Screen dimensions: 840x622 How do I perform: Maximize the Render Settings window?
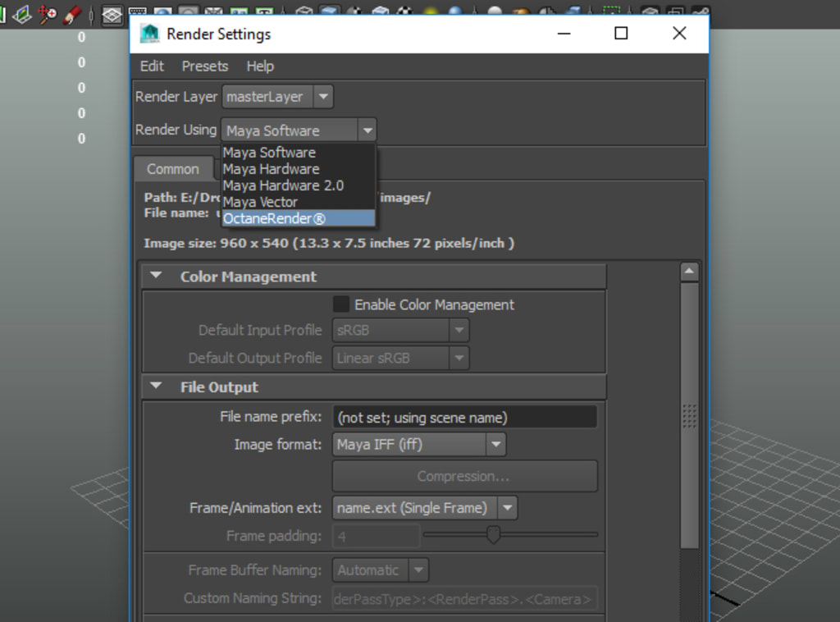pos(621,33)
